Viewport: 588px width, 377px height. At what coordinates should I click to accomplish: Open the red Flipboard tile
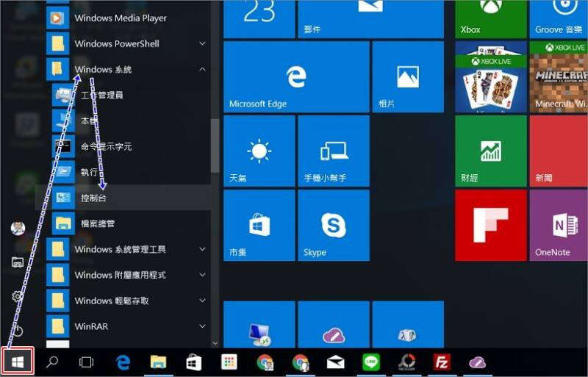pos(491,226)
